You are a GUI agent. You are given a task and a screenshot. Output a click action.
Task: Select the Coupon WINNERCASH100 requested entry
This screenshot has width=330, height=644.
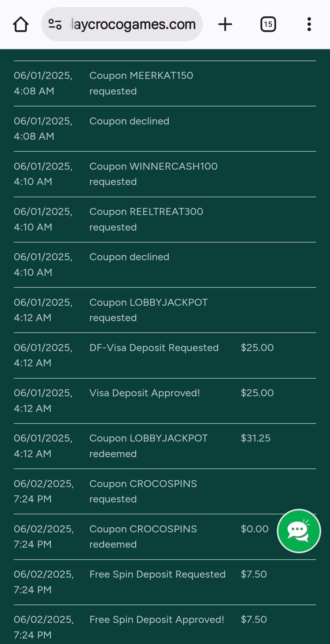click(x=153, y=174)
